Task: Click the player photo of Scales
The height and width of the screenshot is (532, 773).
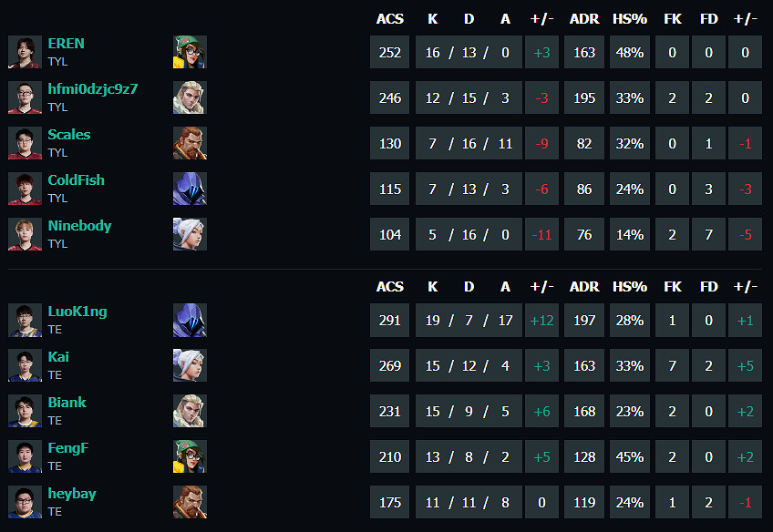Action: [25, 143]
